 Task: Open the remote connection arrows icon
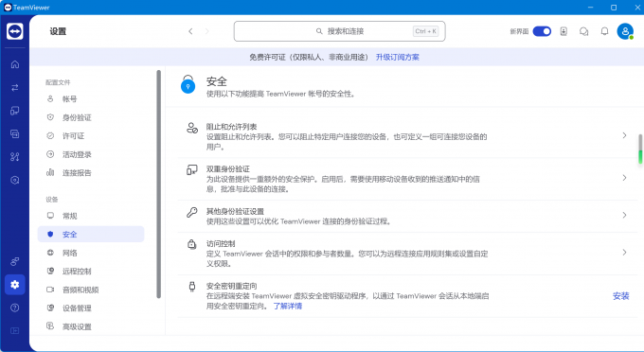15,87
